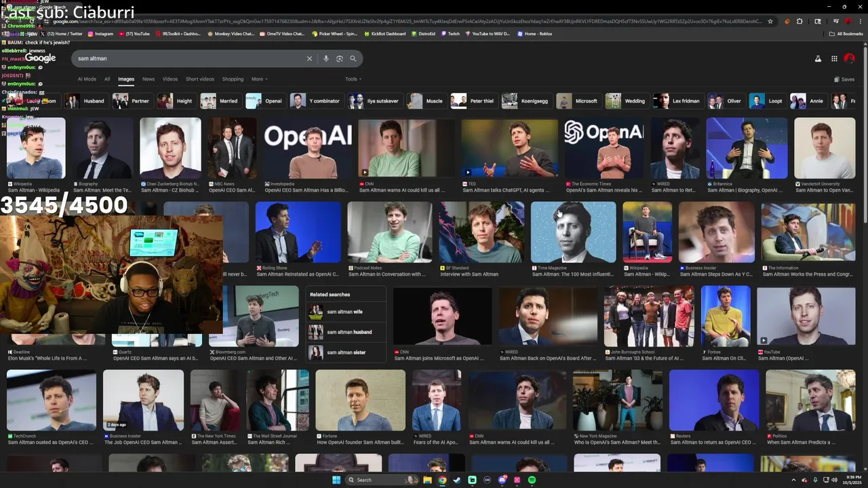Expand the More search types dropdown
868x488 pixels.
tap(259, 79)
